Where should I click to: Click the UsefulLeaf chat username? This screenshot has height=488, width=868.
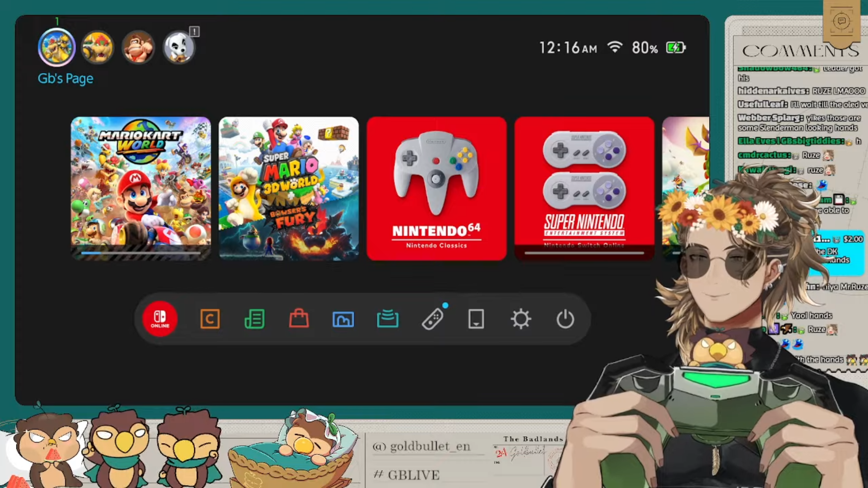763,104
